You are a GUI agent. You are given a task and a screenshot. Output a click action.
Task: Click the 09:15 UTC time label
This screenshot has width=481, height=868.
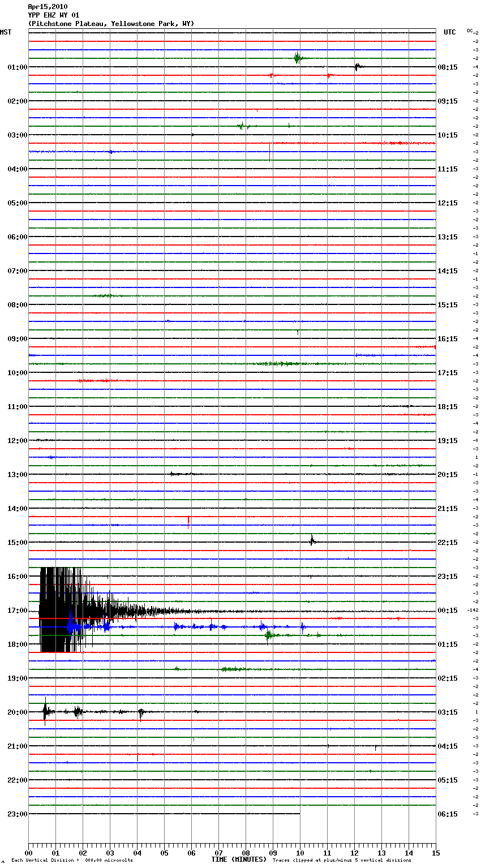448,101
